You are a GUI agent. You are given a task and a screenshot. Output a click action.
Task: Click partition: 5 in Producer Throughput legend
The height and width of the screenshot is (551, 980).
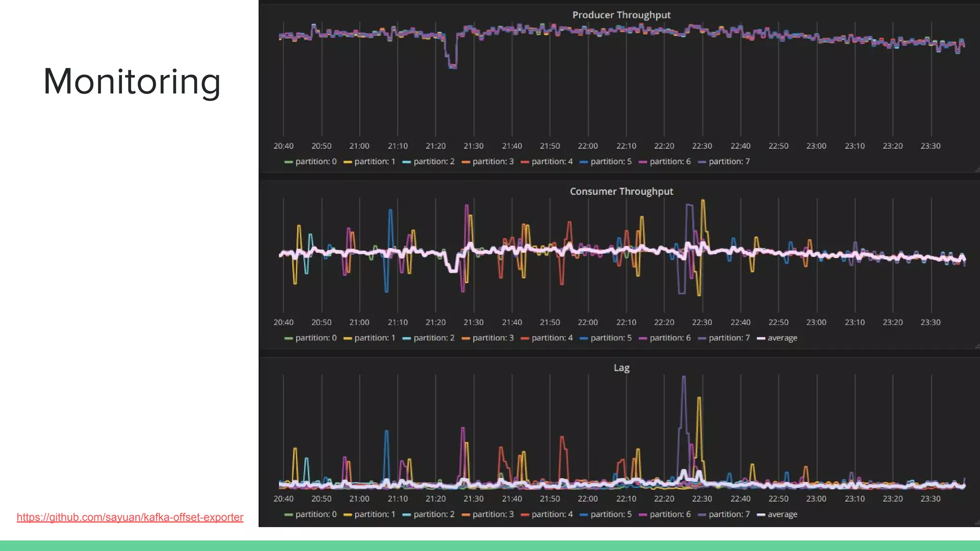click(x=611, y=162)
